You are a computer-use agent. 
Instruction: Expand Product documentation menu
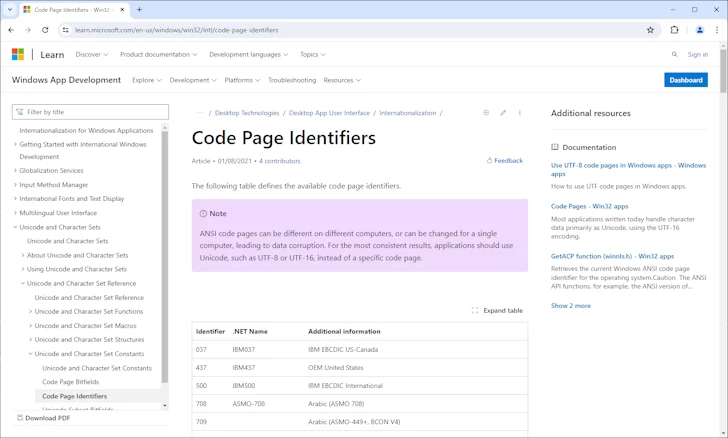(x=158, y=54)
